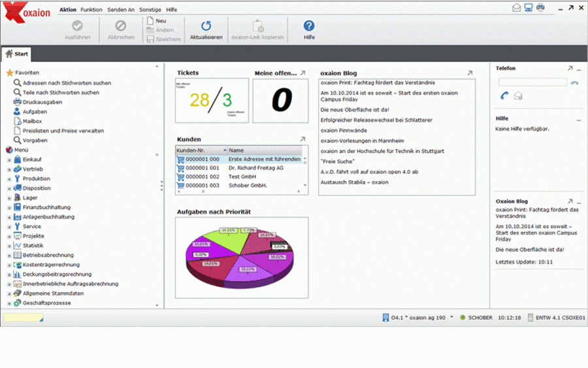
Task: Open the mail envelope icon in title bar
Action: click(516, 7)
